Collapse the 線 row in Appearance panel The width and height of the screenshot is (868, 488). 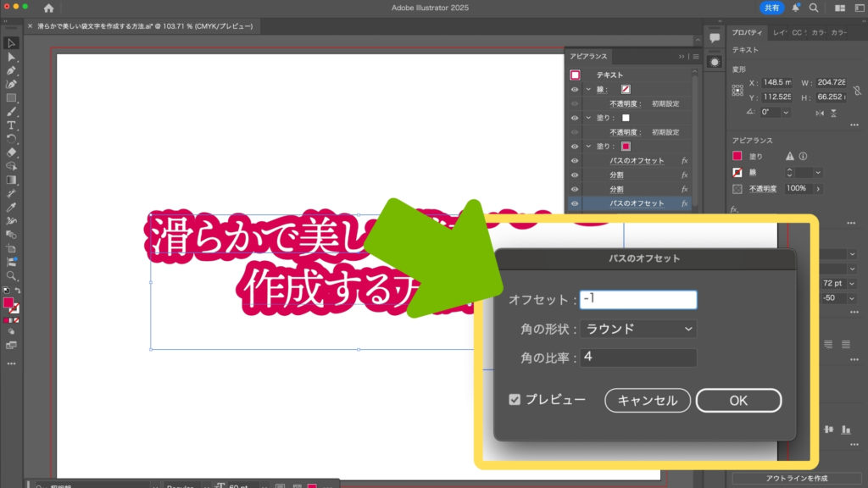[x=588, y=89]
